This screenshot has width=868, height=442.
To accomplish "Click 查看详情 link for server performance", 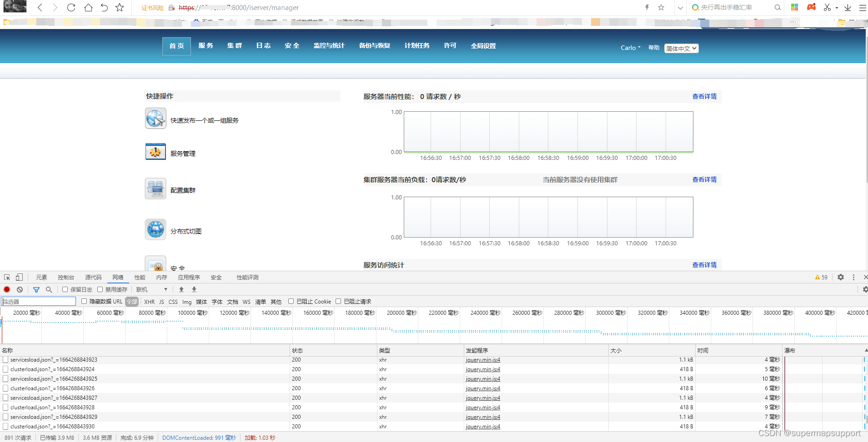I will point(704,96).
